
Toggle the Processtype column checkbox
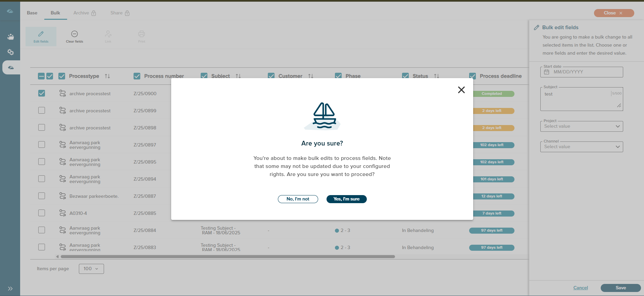tap(62, 76)
